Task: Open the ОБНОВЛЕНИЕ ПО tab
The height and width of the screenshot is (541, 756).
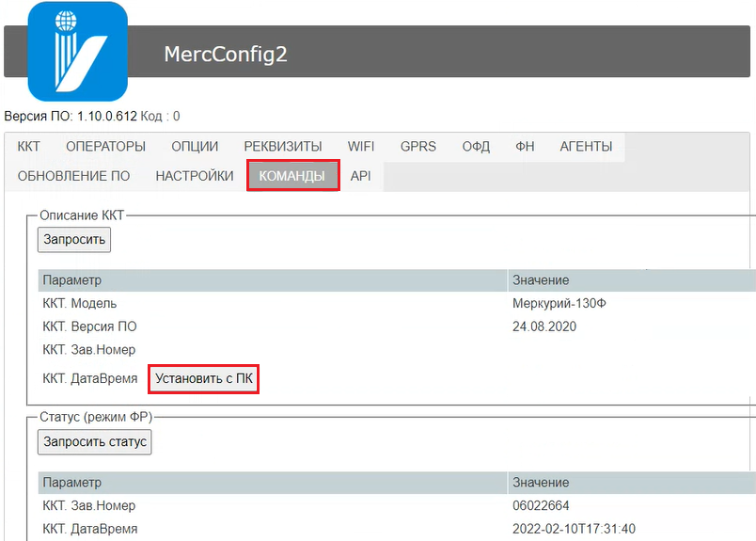Action: 73,176
